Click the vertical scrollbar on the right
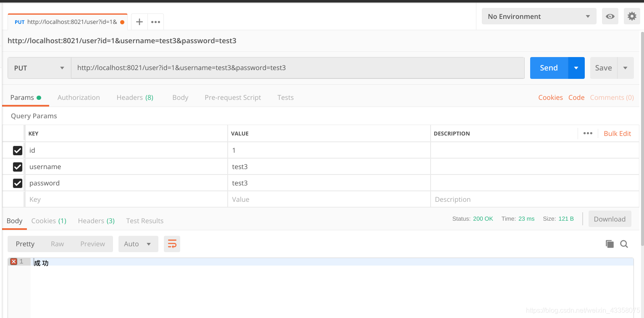 [x=641, y=138]
